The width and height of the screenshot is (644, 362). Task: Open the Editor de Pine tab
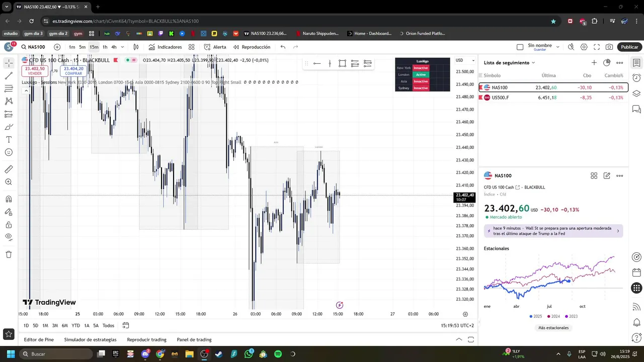[39, 339]
